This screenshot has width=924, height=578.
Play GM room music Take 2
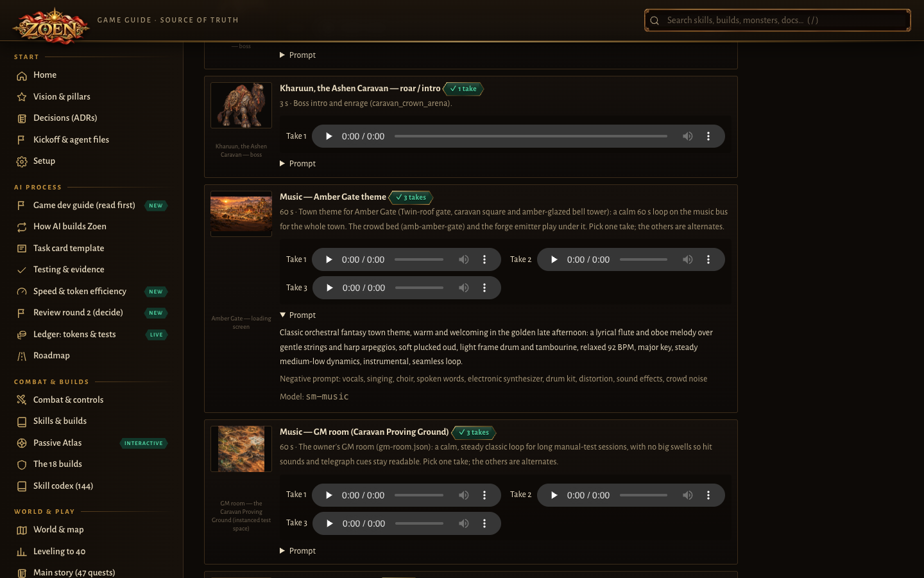tap(554, 495)
